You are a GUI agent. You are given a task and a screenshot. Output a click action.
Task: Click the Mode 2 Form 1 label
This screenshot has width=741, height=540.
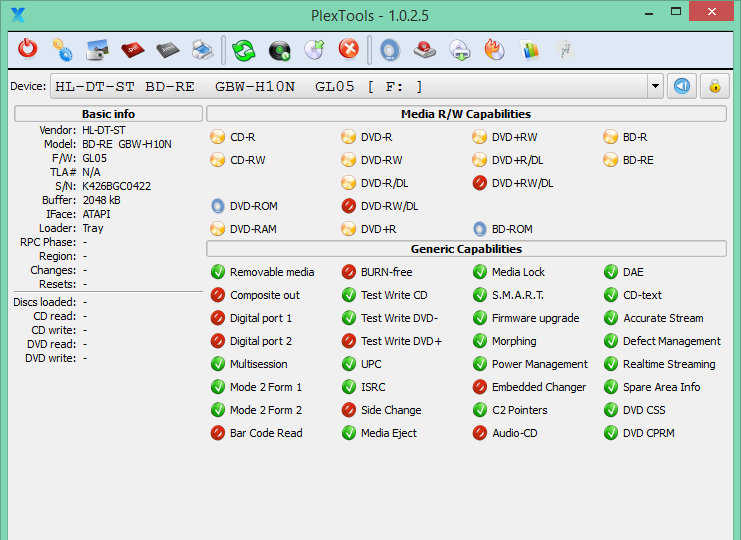point(266,387)
